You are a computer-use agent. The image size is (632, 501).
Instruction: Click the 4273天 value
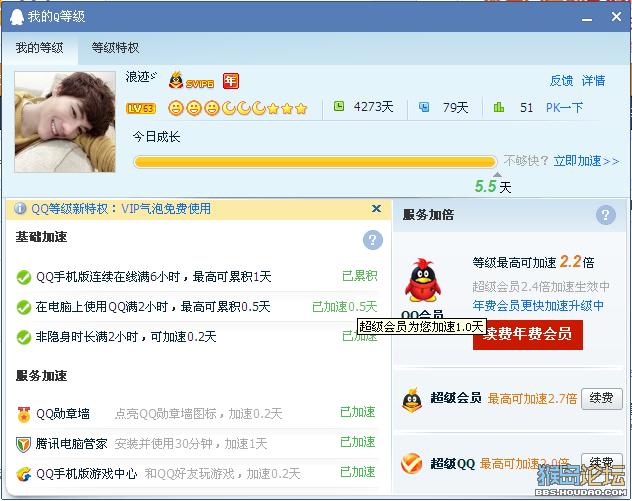[373, 107]
